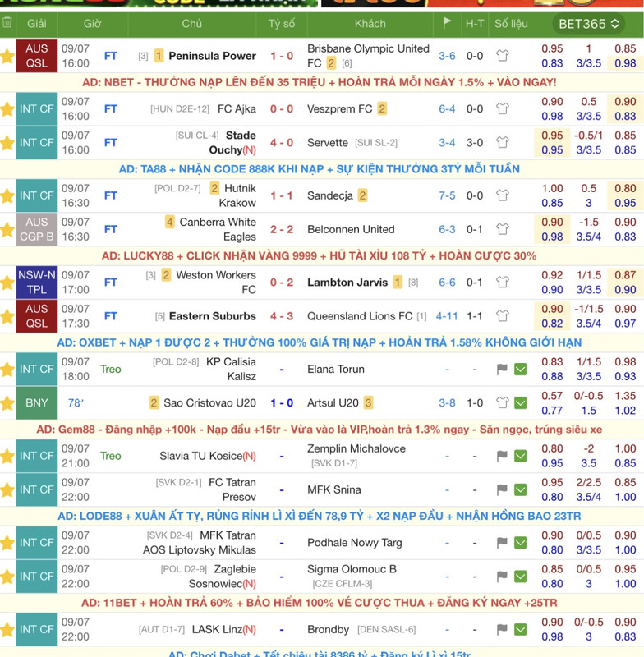The image size is (644, 657).
Task: Open the BET365 bookmaker dropdown
Action: [589, 24]
